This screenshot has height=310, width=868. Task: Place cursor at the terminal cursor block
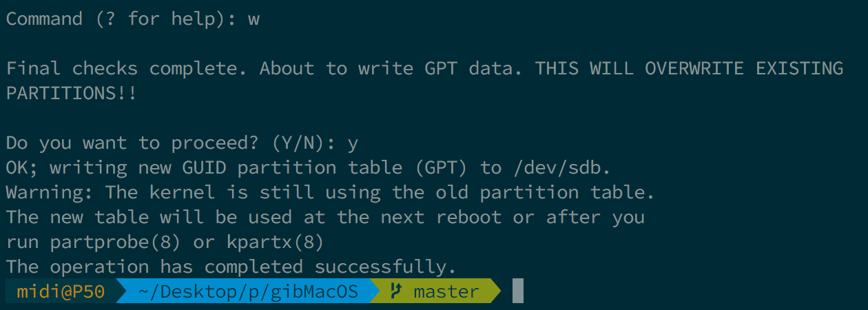point(518,291)
